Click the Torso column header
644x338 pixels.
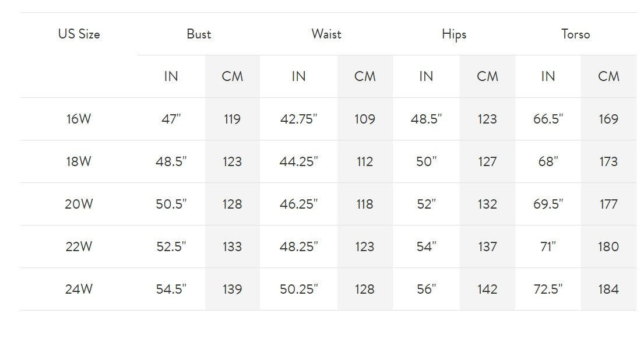(576, 34)
